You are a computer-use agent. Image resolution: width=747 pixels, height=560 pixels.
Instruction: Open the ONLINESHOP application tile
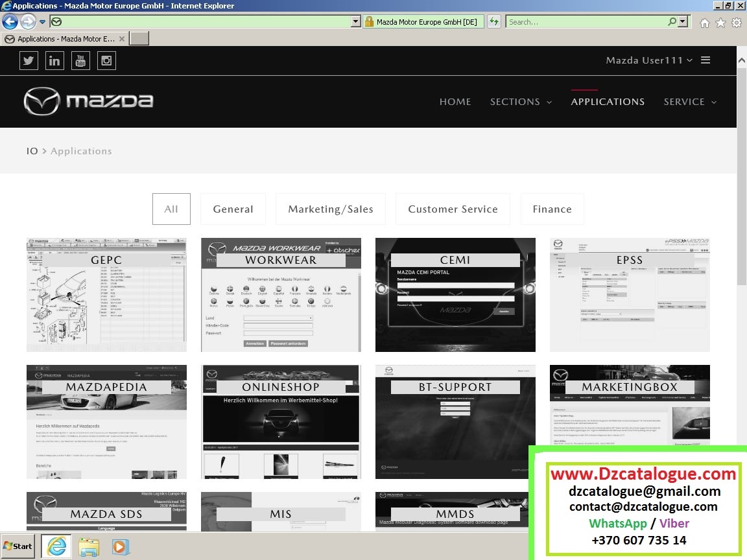[x=281, y=422]
